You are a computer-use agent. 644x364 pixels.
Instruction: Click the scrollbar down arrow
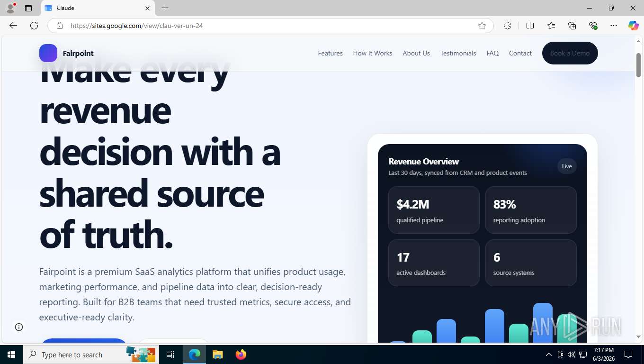coord(638,337)
